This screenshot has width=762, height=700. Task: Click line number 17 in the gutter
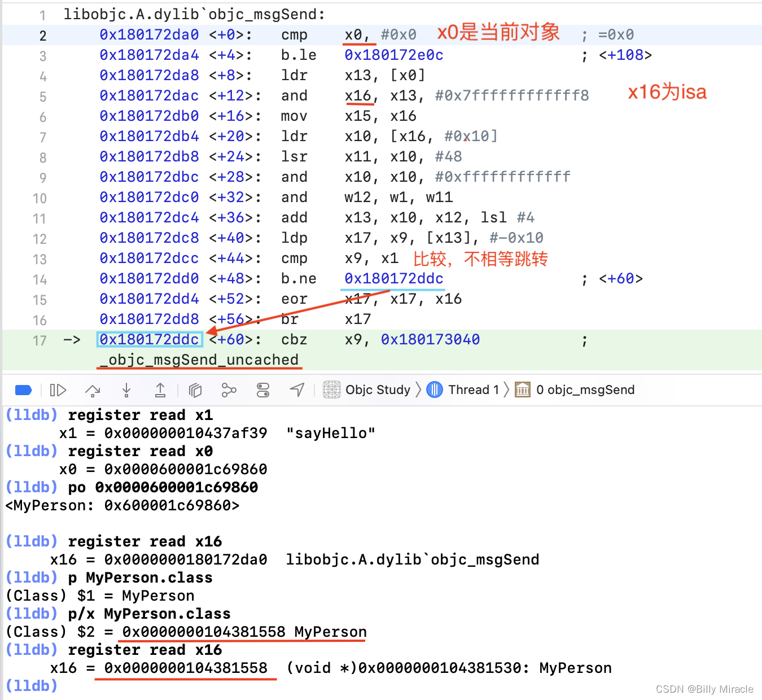(x=40, y=340)
